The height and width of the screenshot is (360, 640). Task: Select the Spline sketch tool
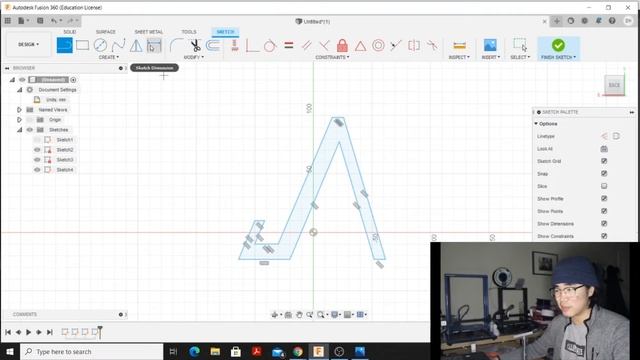pyautogui.click(x=118, y=45)
